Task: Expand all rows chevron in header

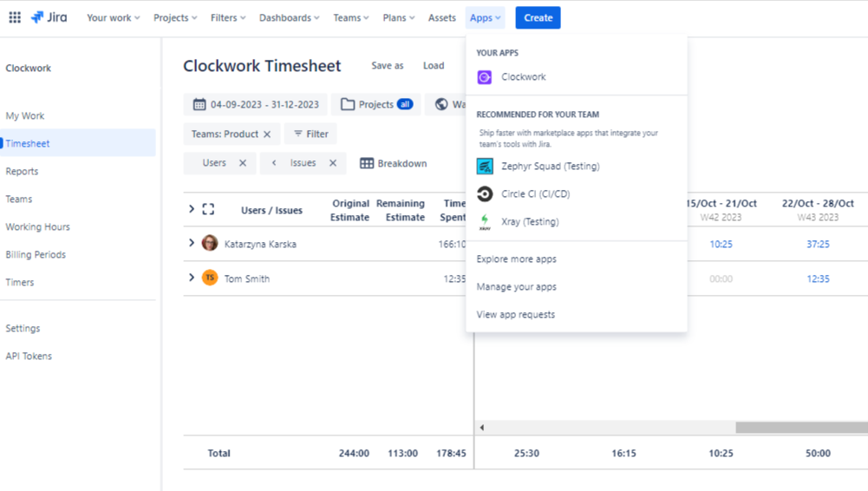Action: point(192,209)
